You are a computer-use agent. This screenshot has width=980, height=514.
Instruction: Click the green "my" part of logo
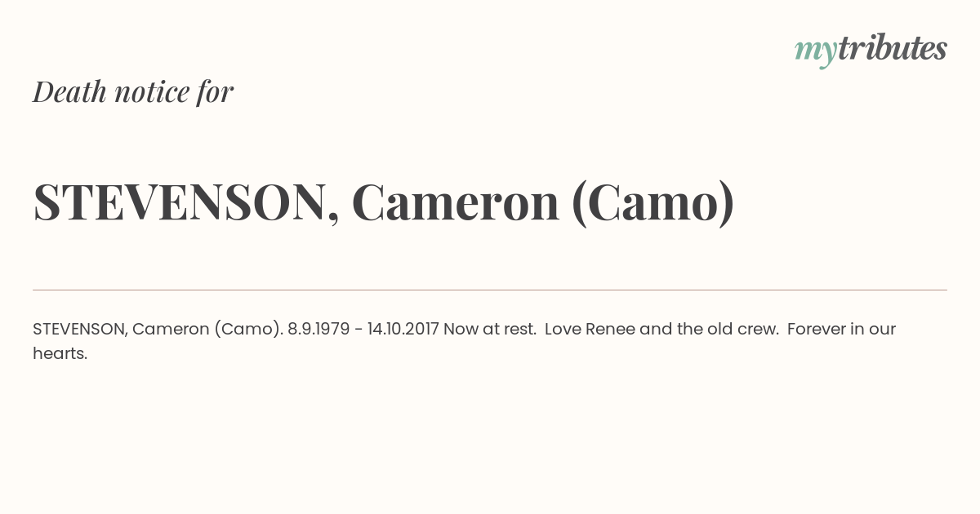pos(816,52)
